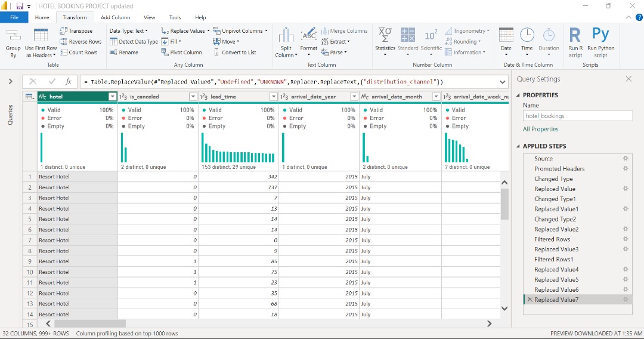Open the lead_time column filter dropdown

pyautogui.click(x=273, y=97)
